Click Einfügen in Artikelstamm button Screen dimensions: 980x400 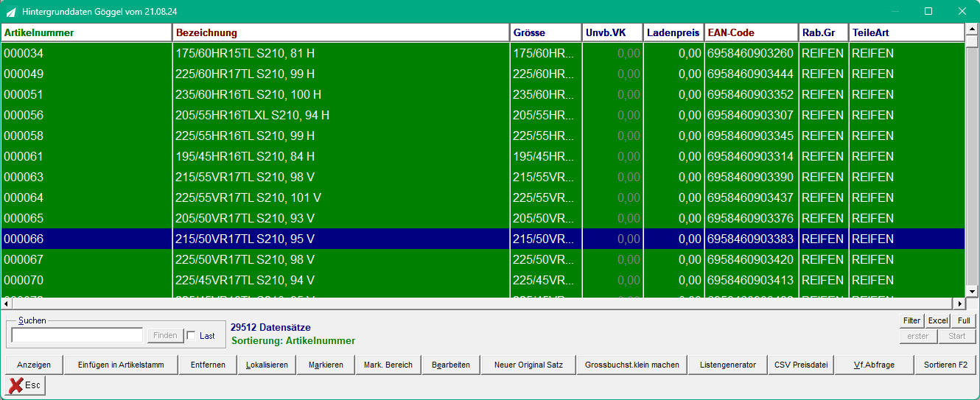click(x=120, y=365)
